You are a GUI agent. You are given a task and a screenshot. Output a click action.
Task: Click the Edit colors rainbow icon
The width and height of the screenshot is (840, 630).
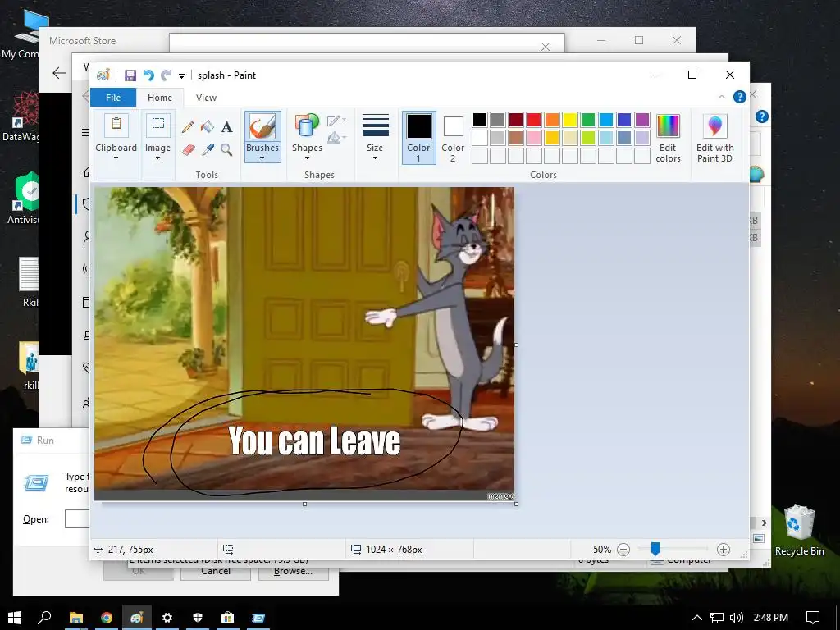tap(668, 127)
